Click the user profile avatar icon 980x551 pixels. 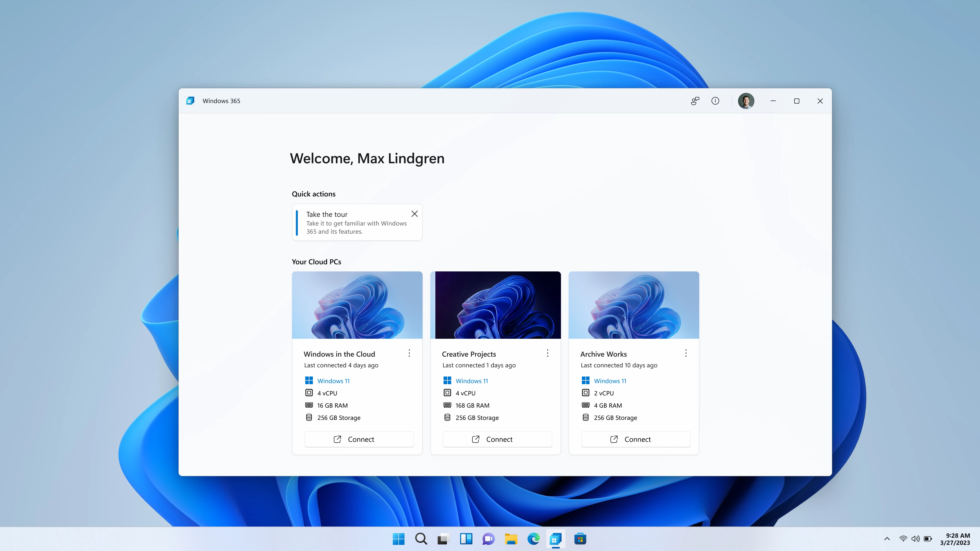pos(746,100)
